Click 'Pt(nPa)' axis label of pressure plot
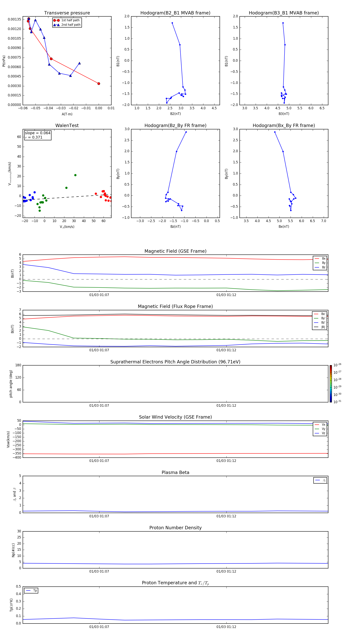351x644 pixels. tap(4, 61)
